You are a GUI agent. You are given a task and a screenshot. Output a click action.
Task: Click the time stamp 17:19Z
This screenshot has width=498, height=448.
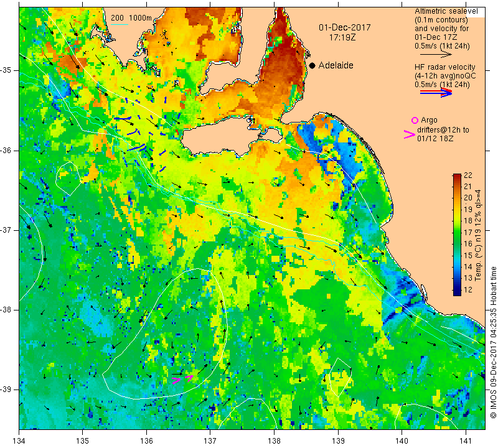(x=342, y=37)
